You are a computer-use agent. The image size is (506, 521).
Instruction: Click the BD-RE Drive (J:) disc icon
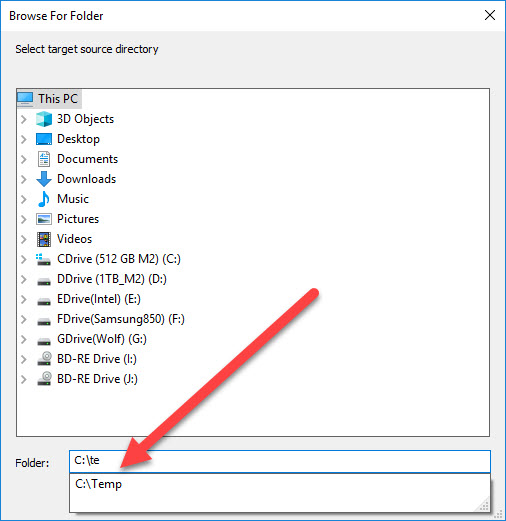pos(44,379)
